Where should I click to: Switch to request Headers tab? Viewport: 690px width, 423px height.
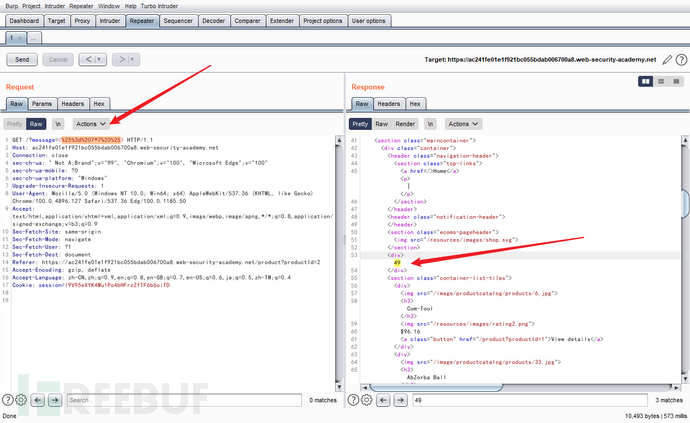[72, 103]
